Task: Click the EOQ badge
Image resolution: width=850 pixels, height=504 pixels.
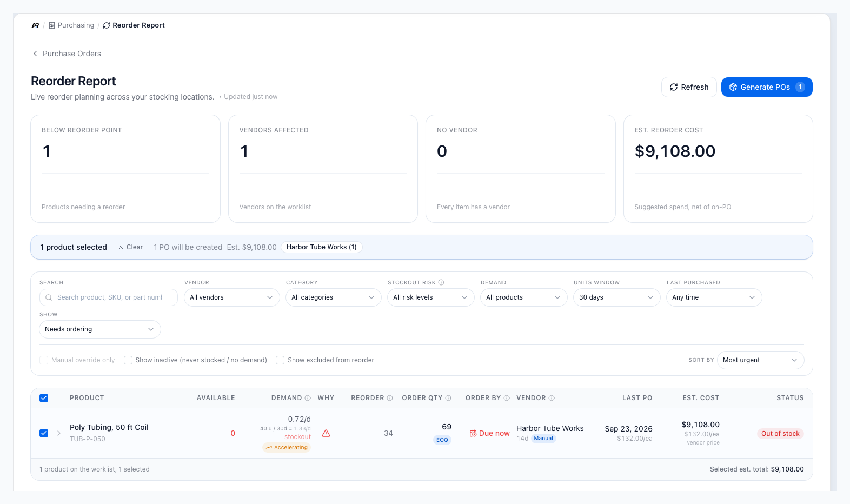Action: pos(442,440)
